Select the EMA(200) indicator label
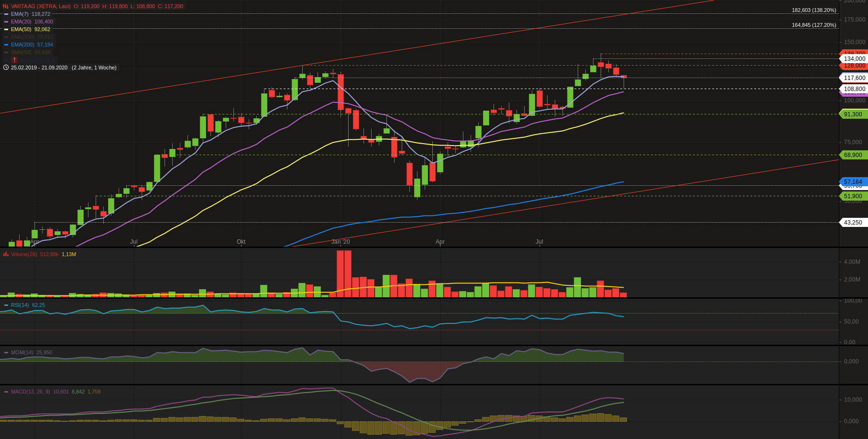Screen dimensions: 868x439 coord(22,45)
